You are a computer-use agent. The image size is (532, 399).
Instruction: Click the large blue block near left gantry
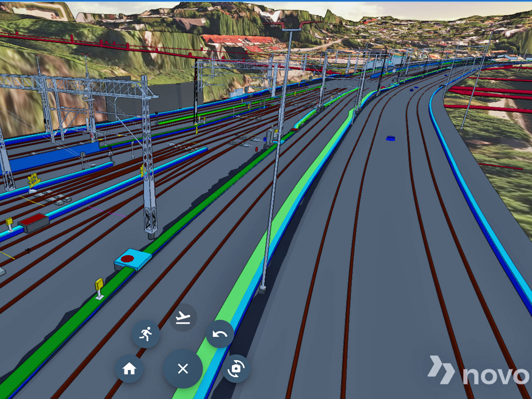point(53,156)
